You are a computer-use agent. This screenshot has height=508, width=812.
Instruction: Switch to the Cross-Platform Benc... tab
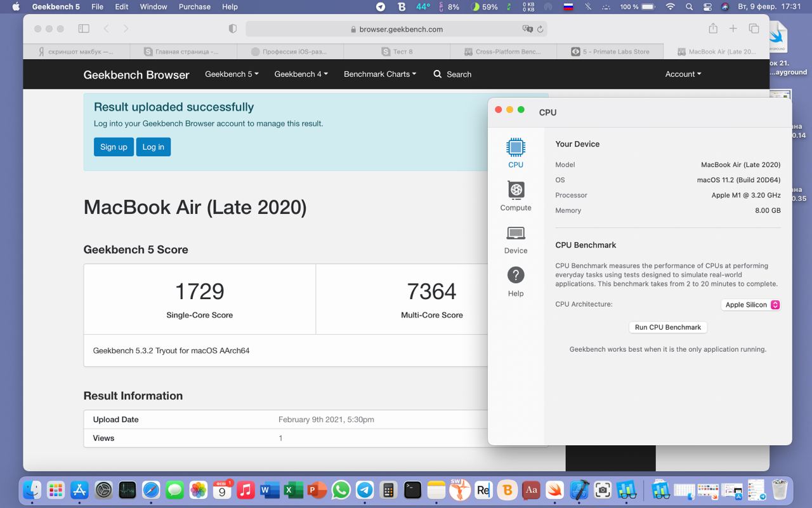pos(503,51)
